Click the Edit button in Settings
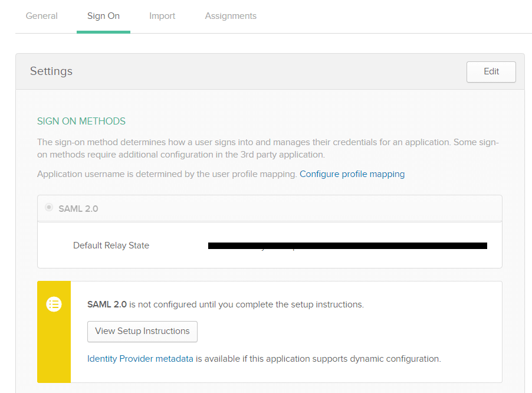The height and width of the screenshot is (393, 532). click(491, 71)
